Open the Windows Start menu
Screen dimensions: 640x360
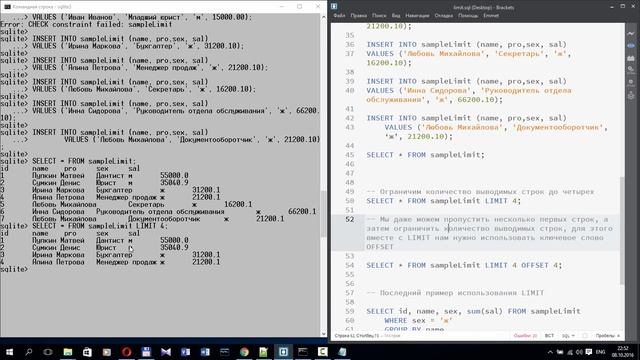pos(9,352)
